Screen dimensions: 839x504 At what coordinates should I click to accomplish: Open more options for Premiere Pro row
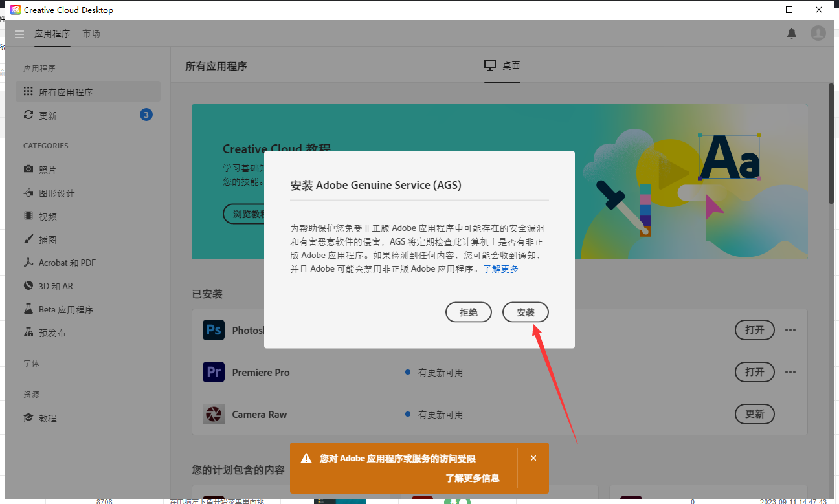tap(790, 372)
